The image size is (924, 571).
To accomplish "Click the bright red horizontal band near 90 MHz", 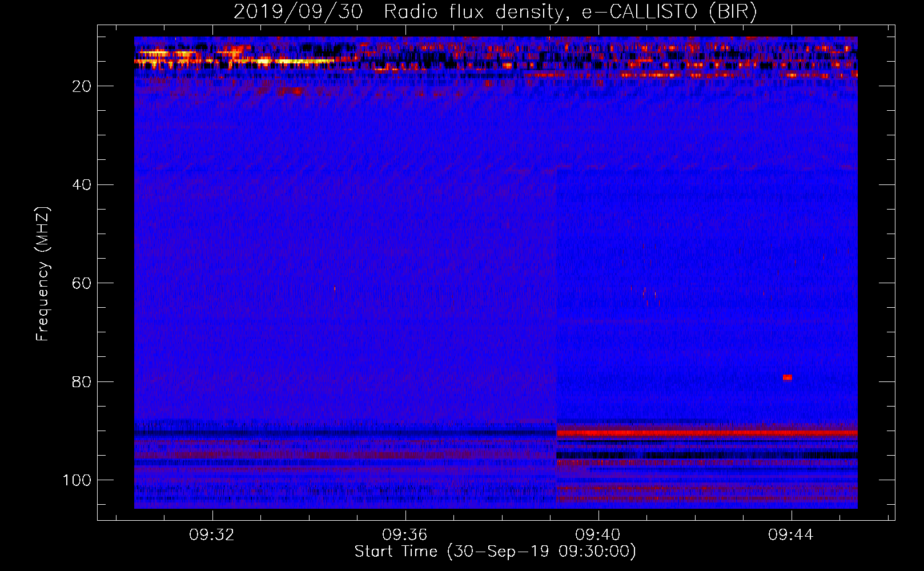I will click(x=707, y=433).
